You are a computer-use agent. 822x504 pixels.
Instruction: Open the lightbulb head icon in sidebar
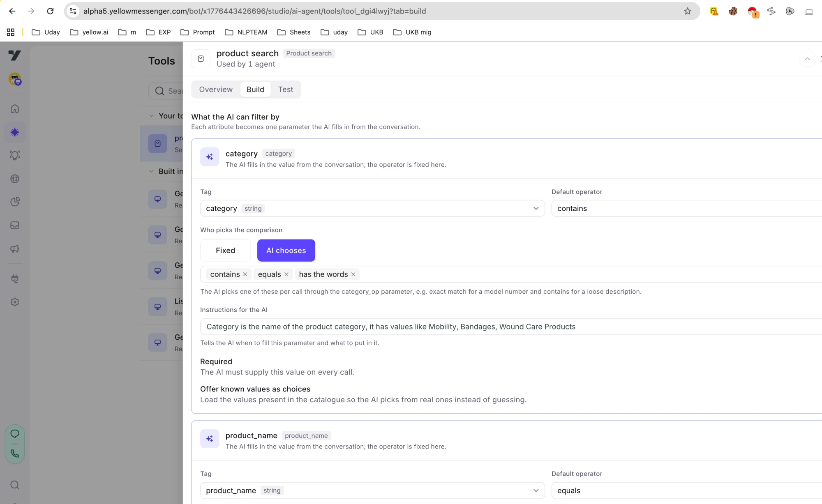(15, 155)
